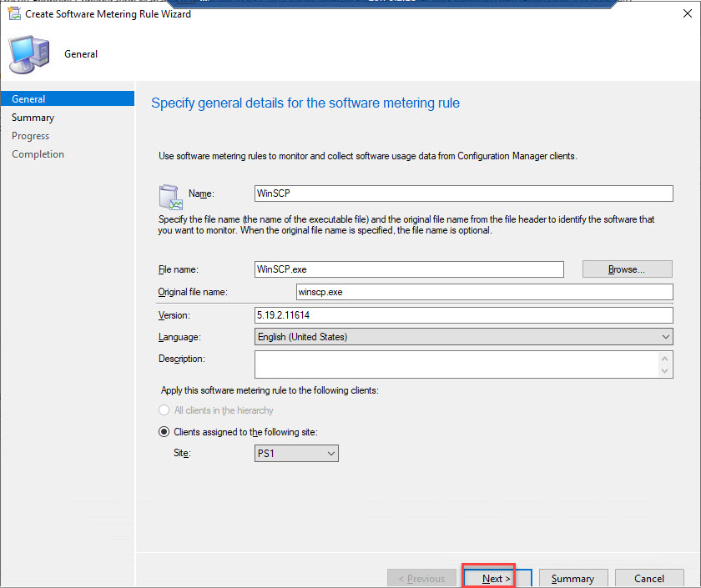Click the metering rule icon beside Name

[170, 196]
